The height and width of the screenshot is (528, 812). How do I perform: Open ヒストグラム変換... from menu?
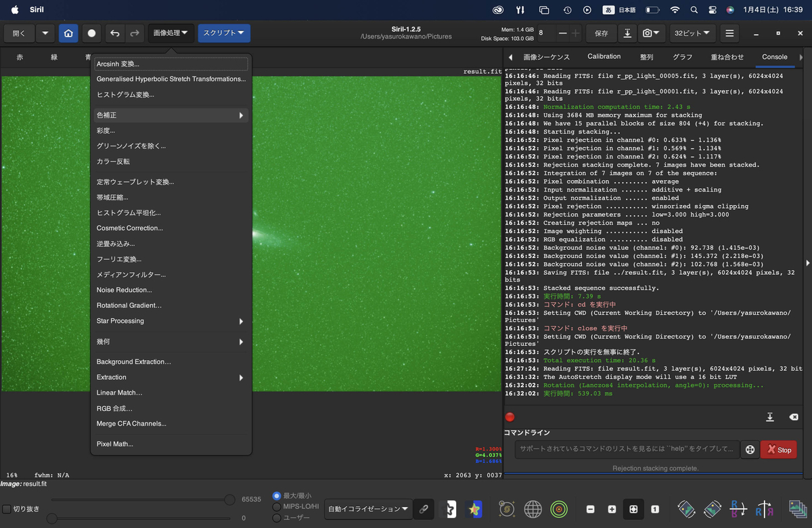click(171, 95)
